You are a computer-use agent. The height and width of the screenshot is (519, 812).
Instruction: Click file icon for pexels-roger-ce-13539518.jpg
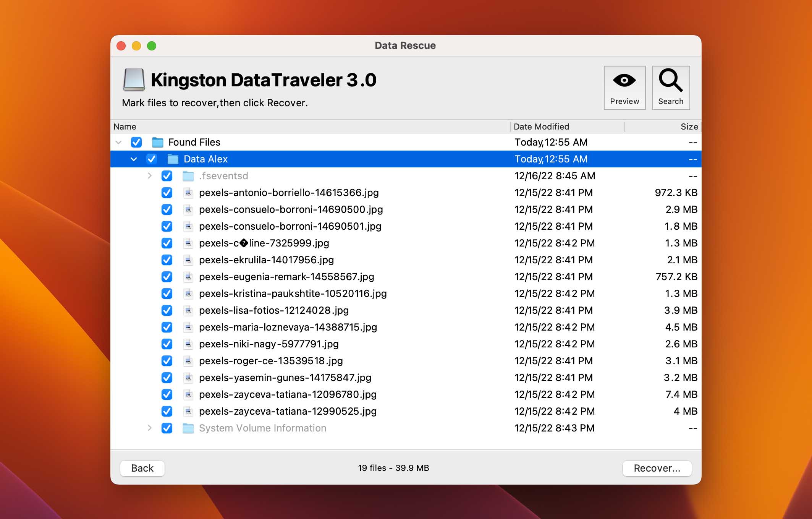coord(188,361)
